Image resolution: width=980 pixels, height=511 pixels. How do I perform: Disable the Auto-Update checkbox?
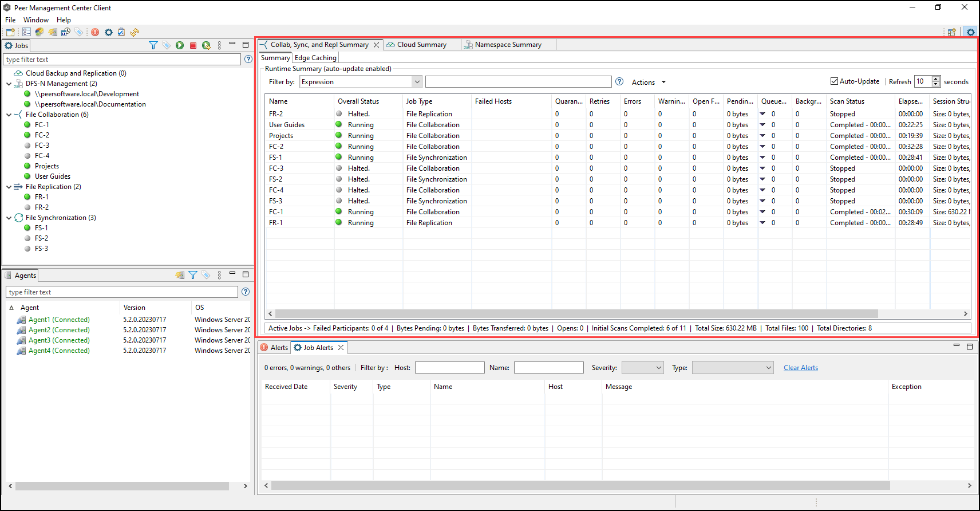pyautogui.click(x=834, y=81)
